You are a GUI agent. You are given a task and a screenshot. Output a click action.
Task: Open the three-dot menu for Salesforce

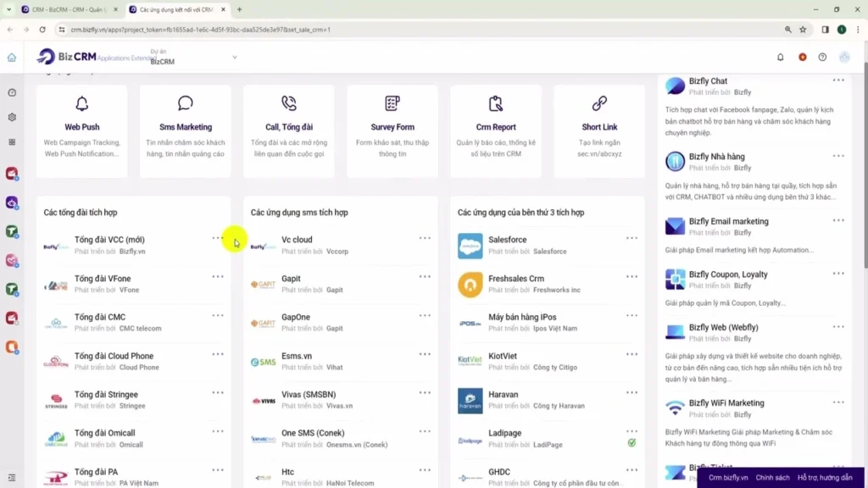632,238
